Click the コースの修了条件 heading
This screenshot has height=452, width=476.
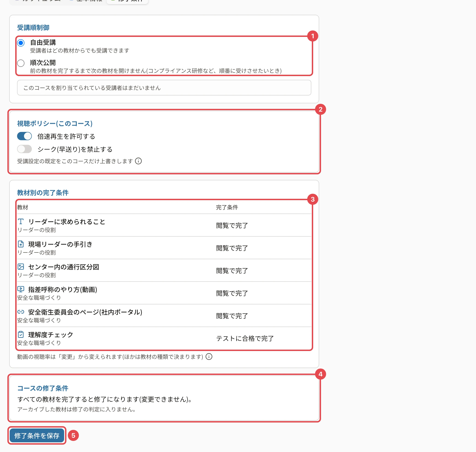(43, 388)
